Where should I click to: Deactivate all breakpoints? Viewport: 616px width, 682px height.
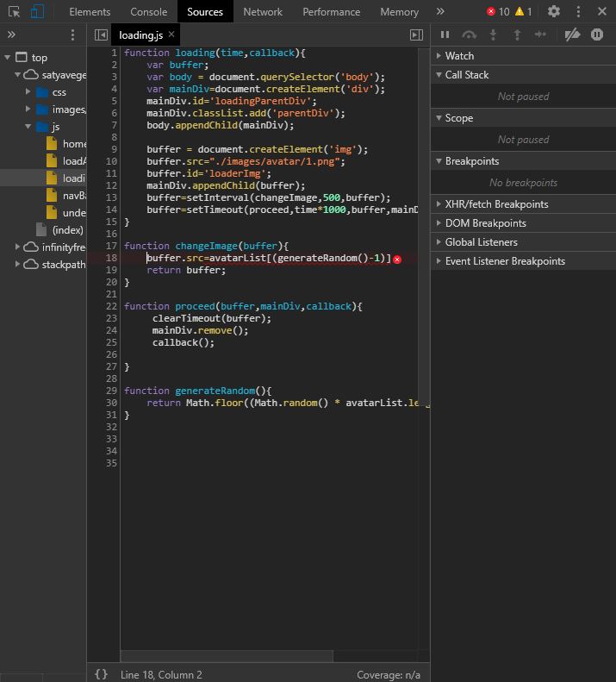[x=572, y=34]
